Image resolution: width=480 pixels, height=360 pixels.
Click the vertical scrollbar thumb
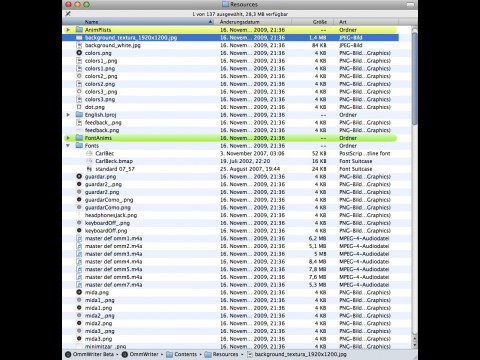coord(415,78)
